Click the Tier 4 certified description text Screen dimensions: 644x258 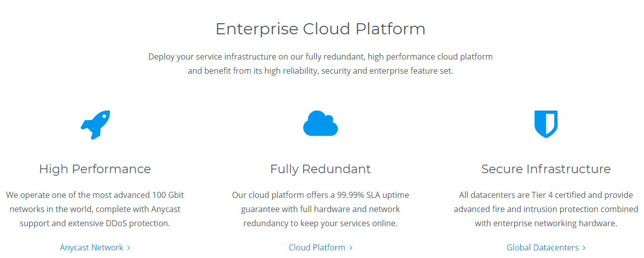pyautogui.click(x=546, y=209)
